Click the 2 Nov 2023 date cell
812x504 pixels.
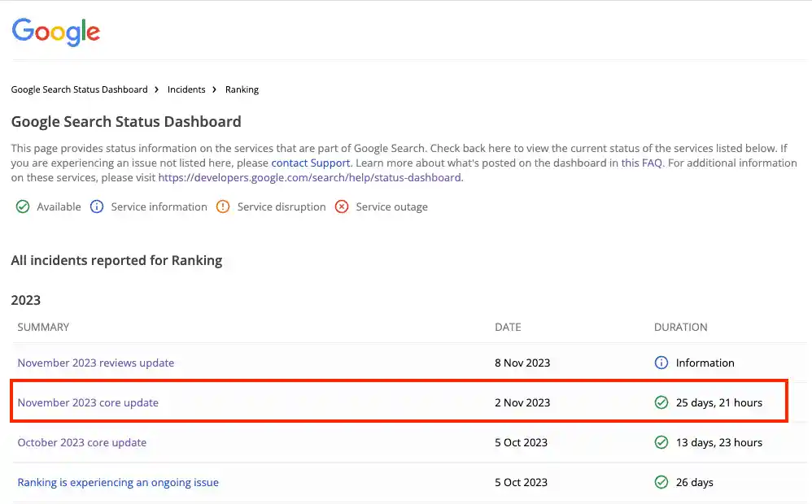click(522, 402)
